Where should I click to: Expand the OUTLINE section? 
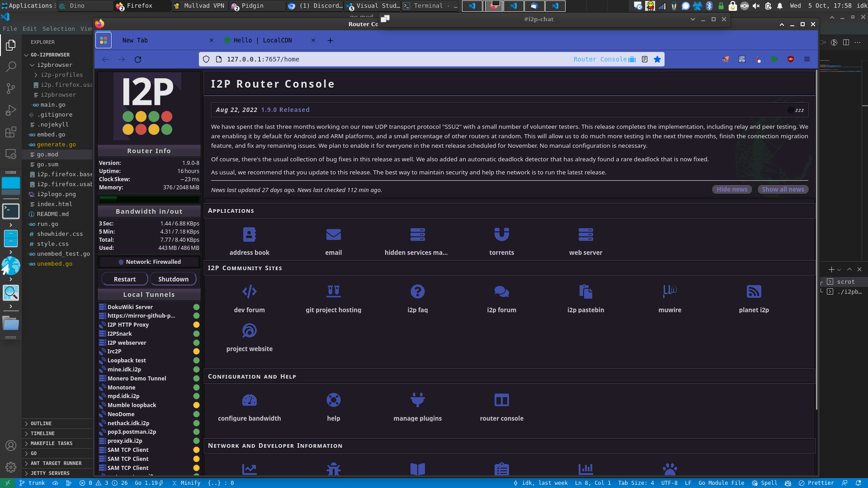point(58,423)
